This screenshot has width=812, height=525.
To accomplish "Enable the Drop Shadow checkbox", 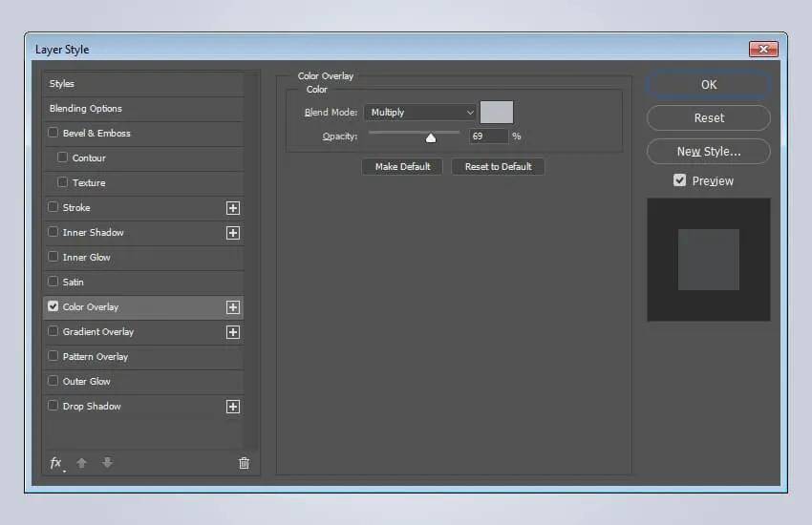I will tap(53, 406).
